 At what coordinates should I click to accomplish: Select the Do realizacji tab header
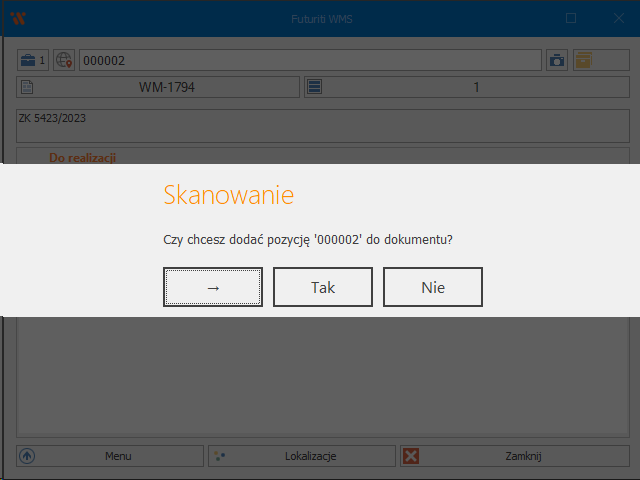tap(83, 158)
